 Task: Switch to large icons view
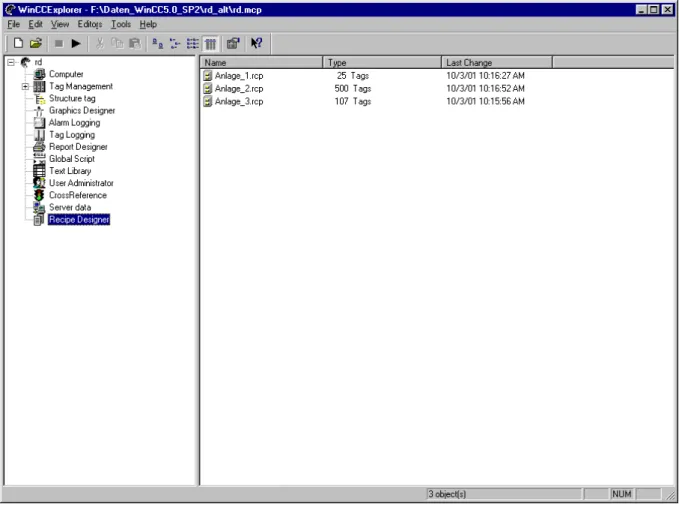tap(158, 43)
